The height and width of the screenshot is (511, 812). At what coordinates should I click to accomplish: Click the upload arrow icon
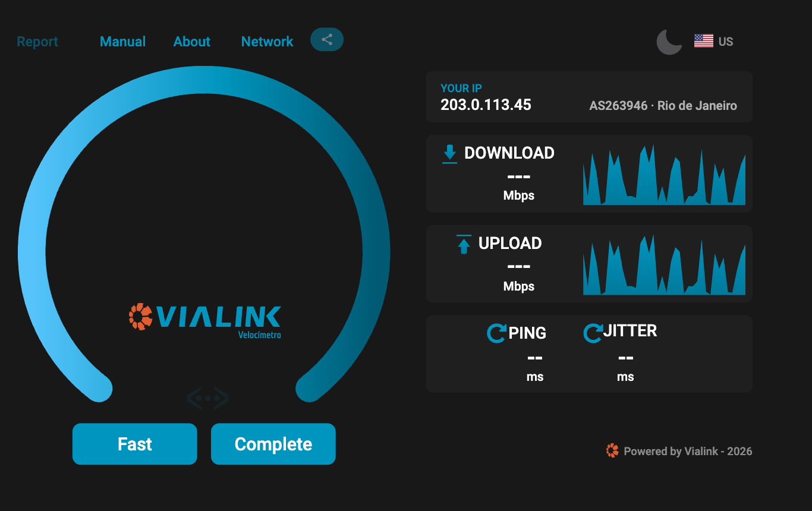click(x=464, y=244)
